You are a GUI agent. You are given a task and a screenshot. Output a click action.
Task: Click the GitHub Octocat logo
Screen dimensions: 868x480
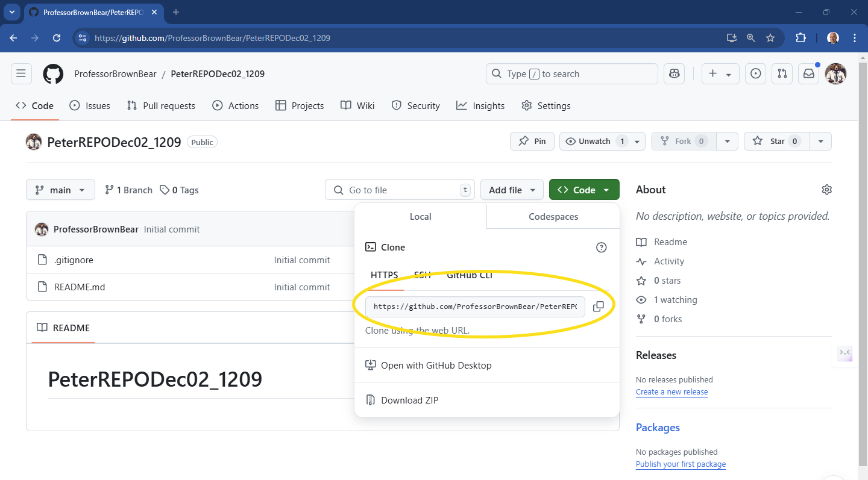53,74
